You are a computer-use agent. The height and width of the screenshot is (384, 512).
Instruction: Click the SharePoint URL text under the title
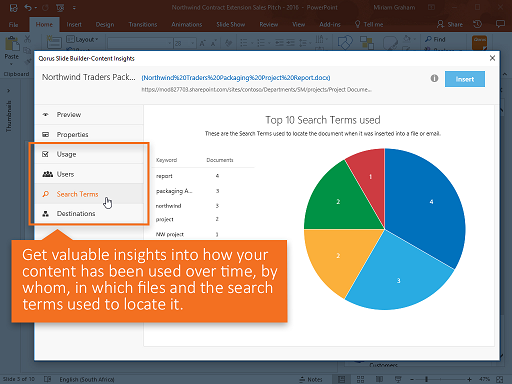tap(256, 90)
